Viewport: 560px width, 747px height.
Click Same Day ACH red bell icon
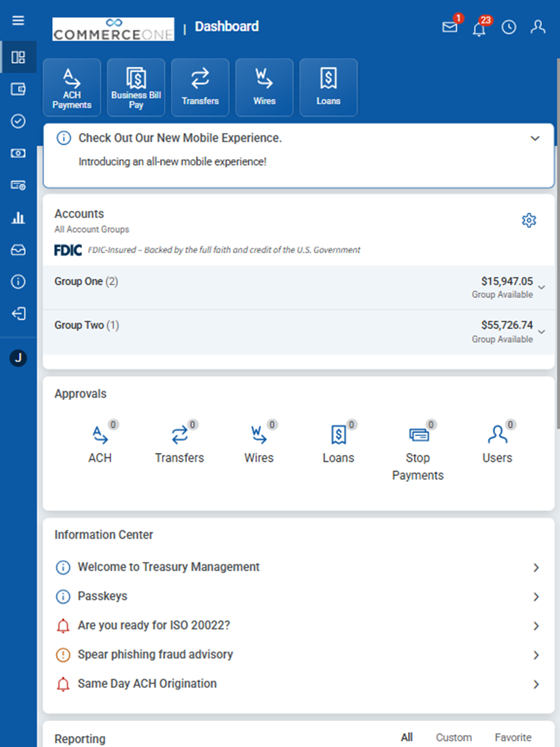[63, 684]
